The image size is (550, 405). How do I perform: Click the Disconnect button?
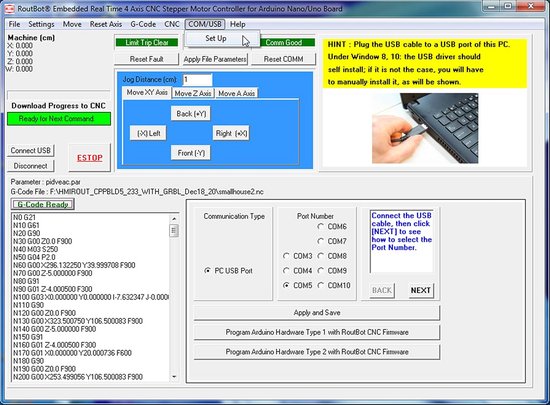point(31,166)
